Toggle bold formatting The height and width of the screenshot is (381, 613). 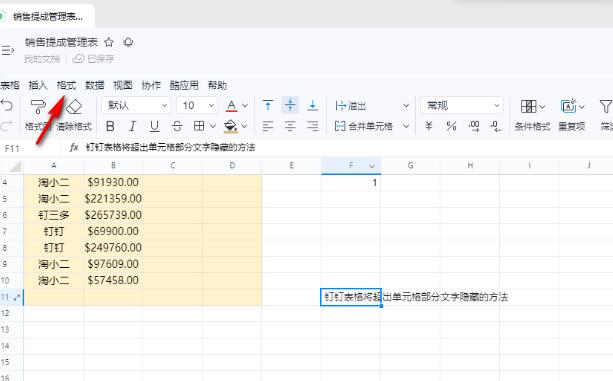click(110, 126)
